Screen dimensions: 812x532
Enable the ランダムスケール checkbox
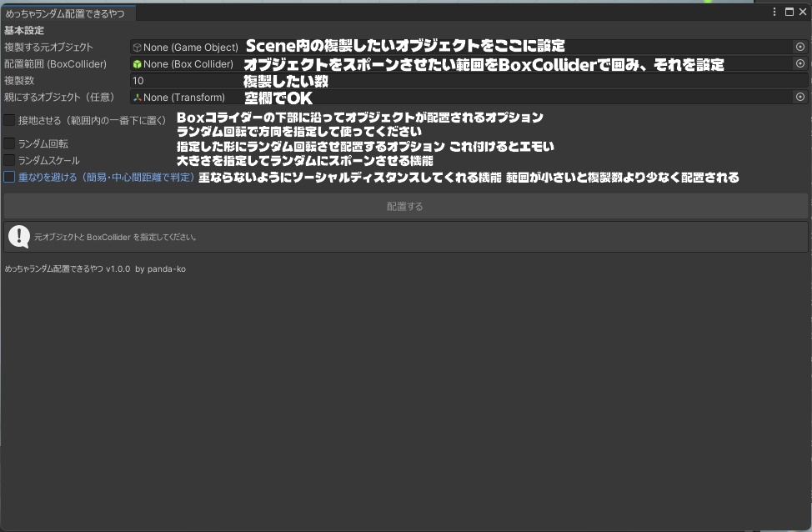(9, 160)
